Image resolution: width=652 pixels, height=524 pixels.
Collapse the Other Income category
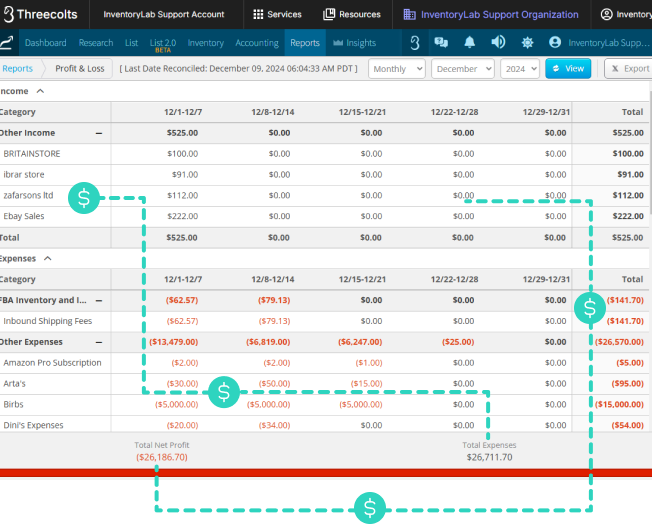(x=99, y=133)
